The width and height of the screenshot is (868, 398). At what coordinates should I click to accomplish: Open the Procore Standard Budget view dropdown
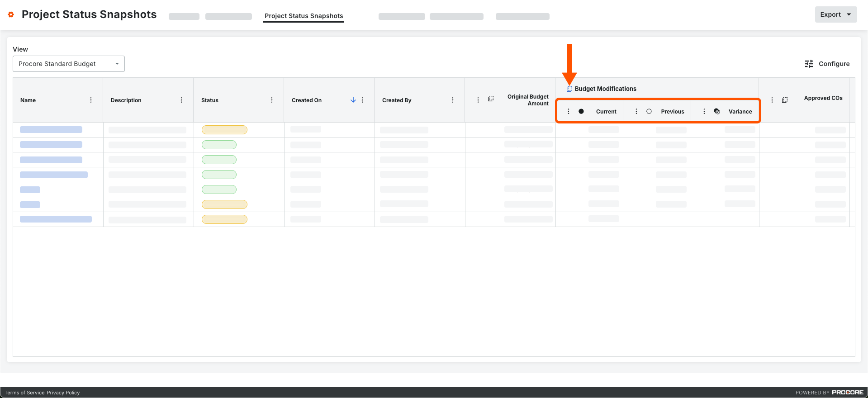coord(69,64)
